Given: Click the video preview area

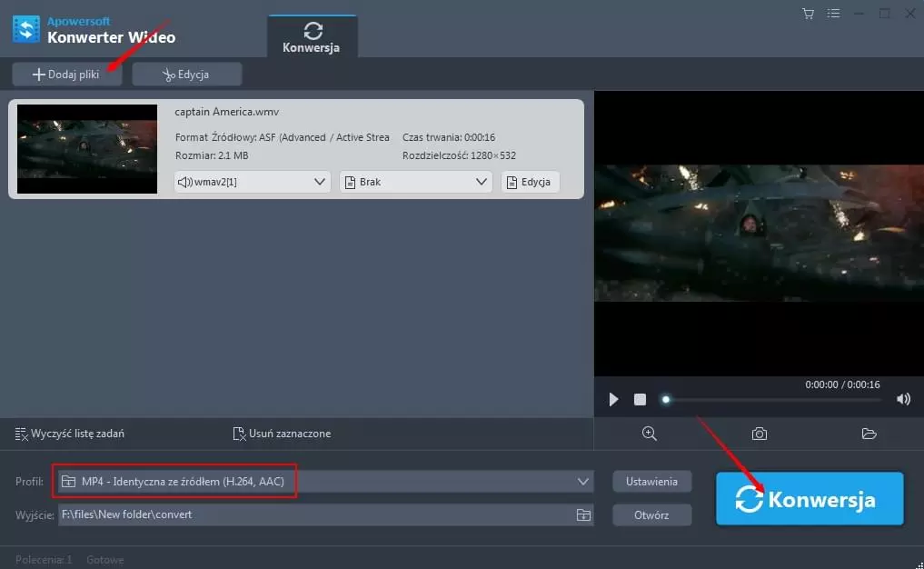Looking at the screenshot, I should (759, 234).
